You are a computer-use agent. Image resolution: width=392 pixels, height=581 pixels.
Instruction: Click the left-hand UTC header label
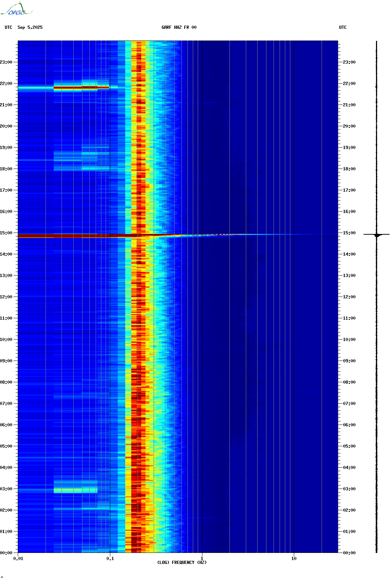click(9, 27)
